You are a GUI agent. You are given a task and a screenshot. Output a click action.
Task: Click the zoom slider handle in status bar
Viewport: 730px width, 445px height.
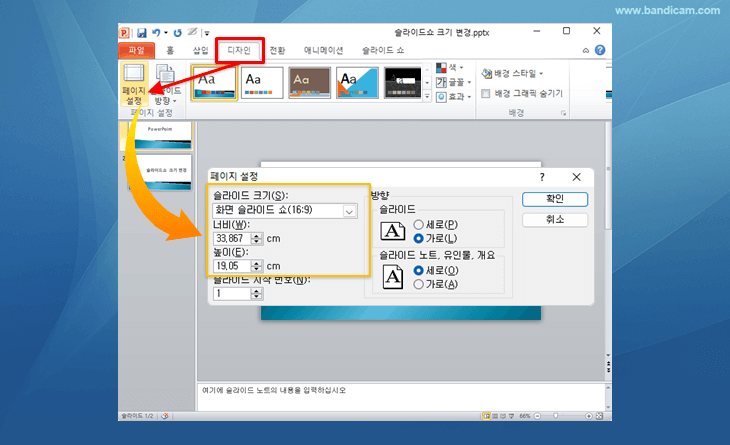(555, 416)
